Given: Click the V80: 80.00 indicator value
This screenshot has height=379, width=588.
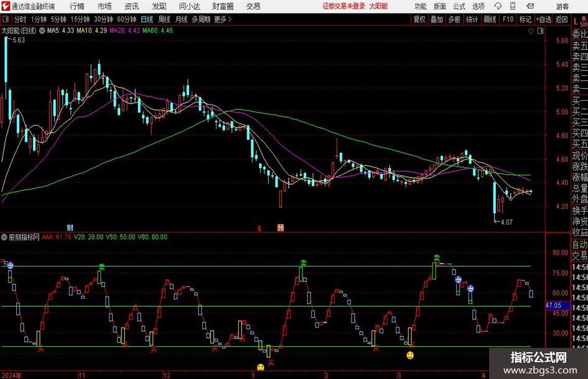Looking at the screenshot, I should 152,237.
